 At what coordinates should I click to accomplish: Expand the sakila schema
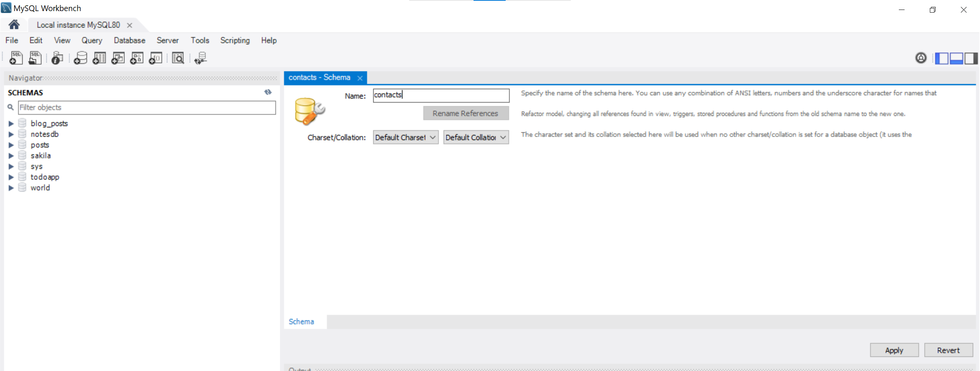11,156
